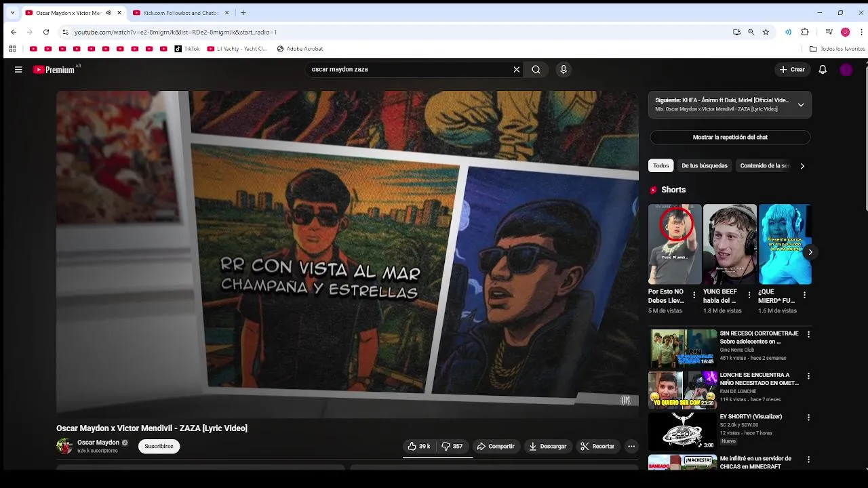The width and height of the screenshot is (868, 488).
Task: Open the browser apps grid shortcut
Action: tap(12, 49)
